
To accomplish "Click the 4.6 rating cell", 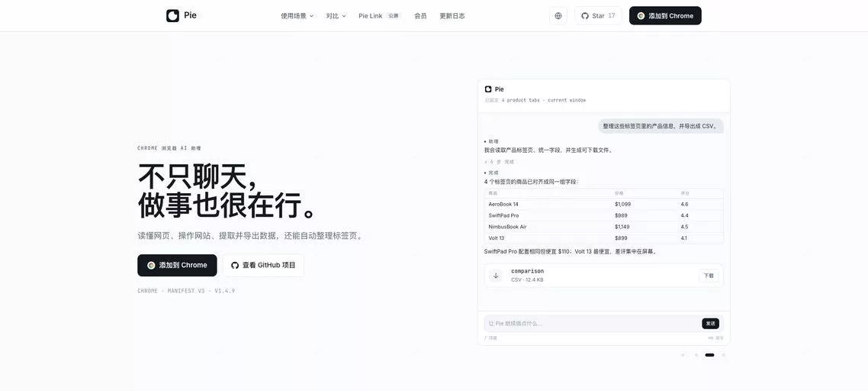I will click(685, 204).
